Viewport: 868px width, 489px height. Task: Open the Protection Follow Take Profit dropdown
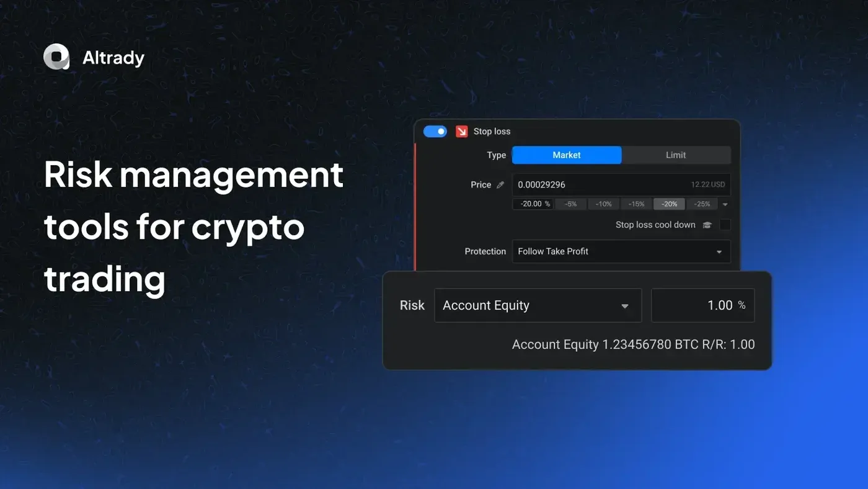[x=621, y=251]
